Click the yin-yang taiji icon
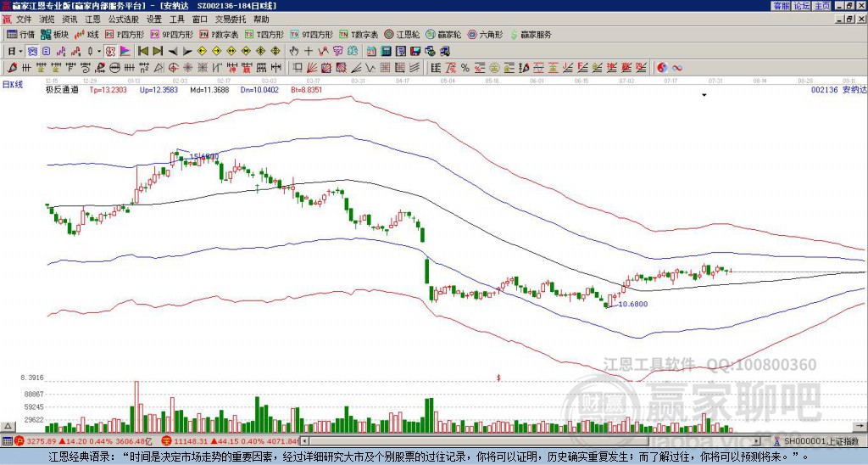The width and height of the screenshot is (868, 465). click(662, 68)
